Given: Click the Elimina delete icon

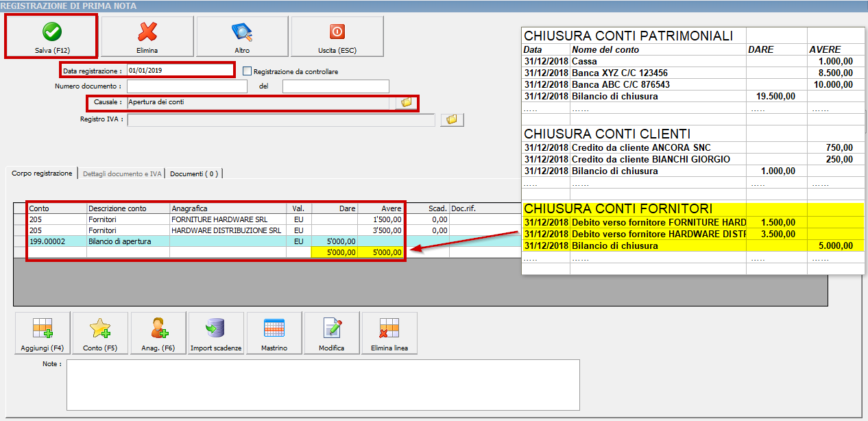Looking at the screenshot, I should 145,36.
